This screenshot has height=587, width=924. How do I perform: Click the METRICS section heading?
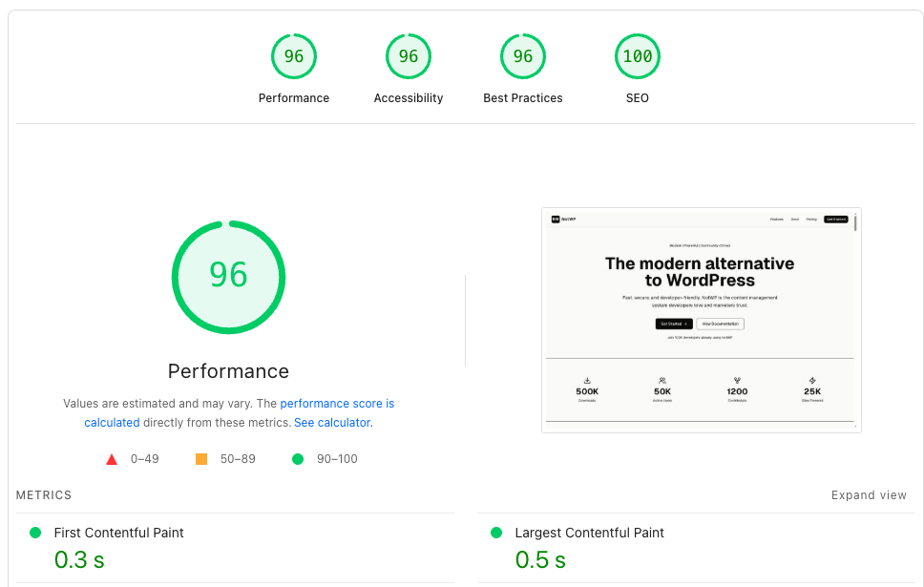point(44,494)
